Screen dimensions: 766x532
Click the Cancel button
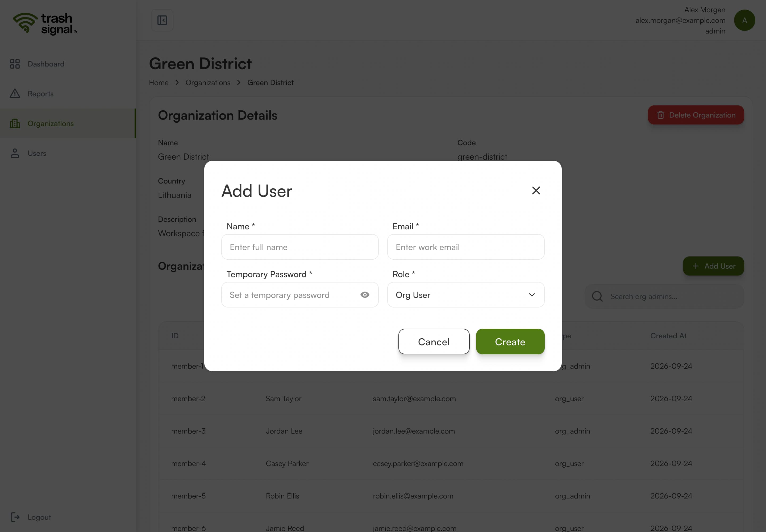[x=434, y=342]
